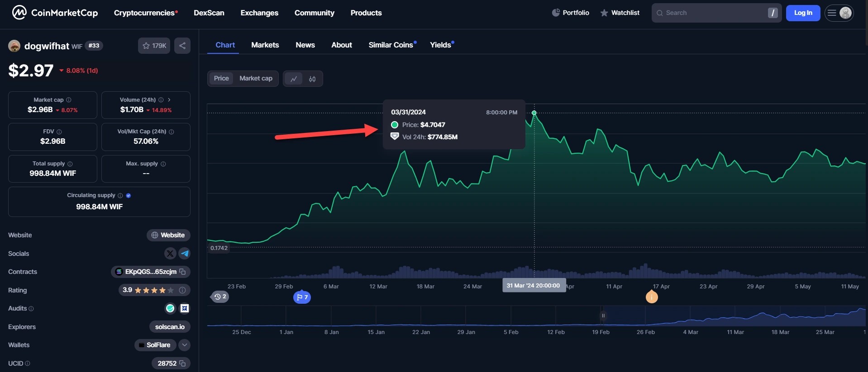The height and width of the screenshot is (372, 868).
Task: Open the Telegram social link
Action: pos(185,254)
